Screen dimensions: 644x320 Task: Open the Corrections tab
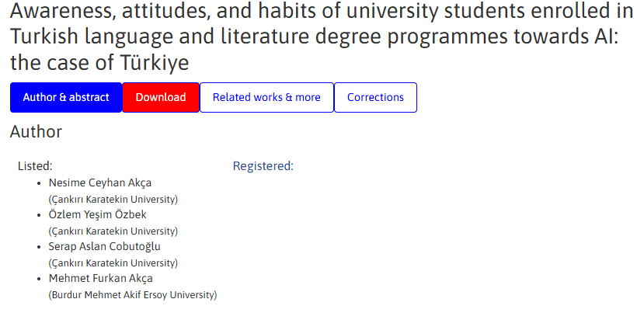[375, 98]
